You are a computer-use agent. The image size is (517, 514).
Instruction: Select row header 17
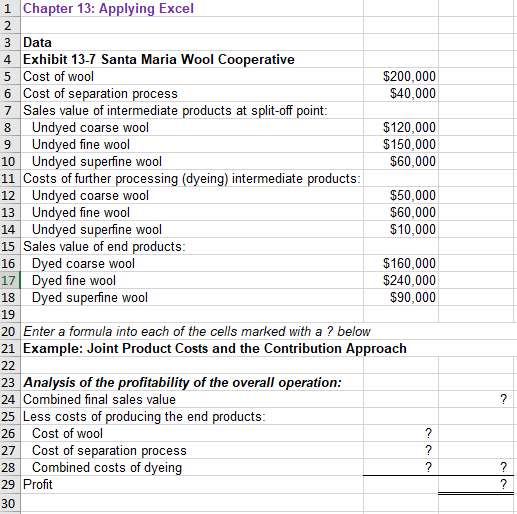10,280
